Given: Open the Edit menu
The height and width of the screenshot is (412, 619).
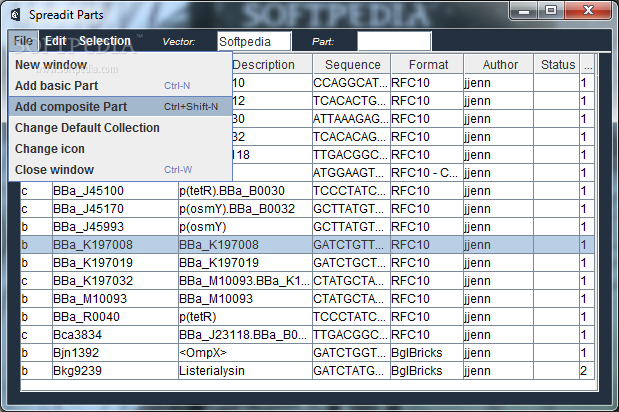Looking at the screenshot, I should 56,41.
